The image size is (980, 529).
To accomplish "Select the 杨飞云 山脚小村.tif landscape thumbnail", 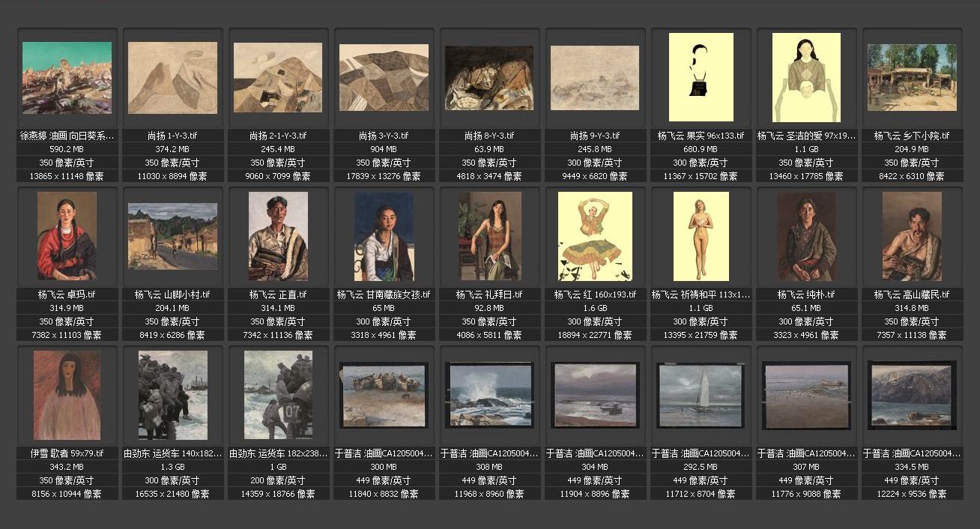I will [172, 236].
